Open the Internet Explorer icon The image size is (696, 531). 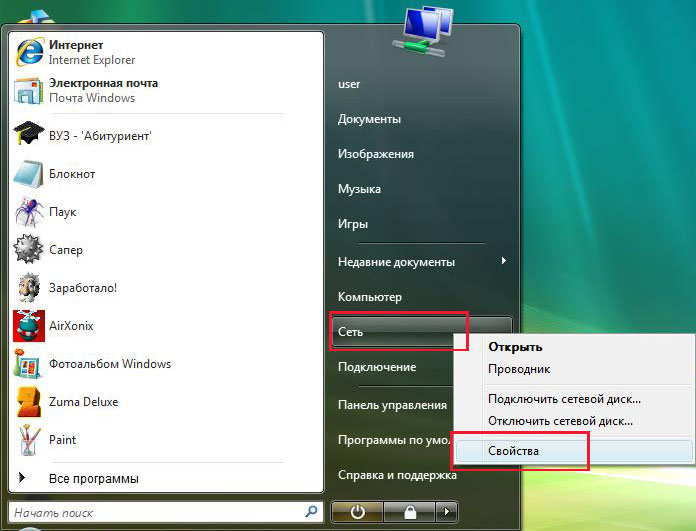[x=29, y=52]
